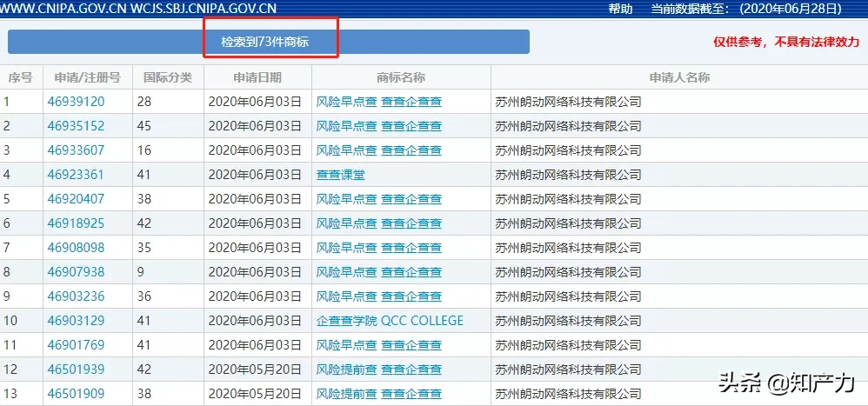The height and width of the screenshot is (406, 868).
Task: Select applicant name in row 1
Action: 568,102
